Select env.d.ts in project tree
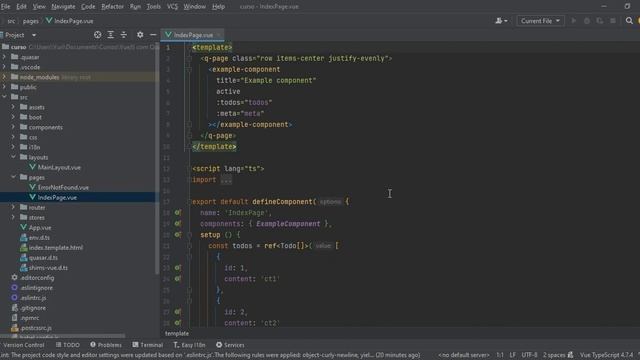Screen dimensions: 640x360 [x=39, y=238]
